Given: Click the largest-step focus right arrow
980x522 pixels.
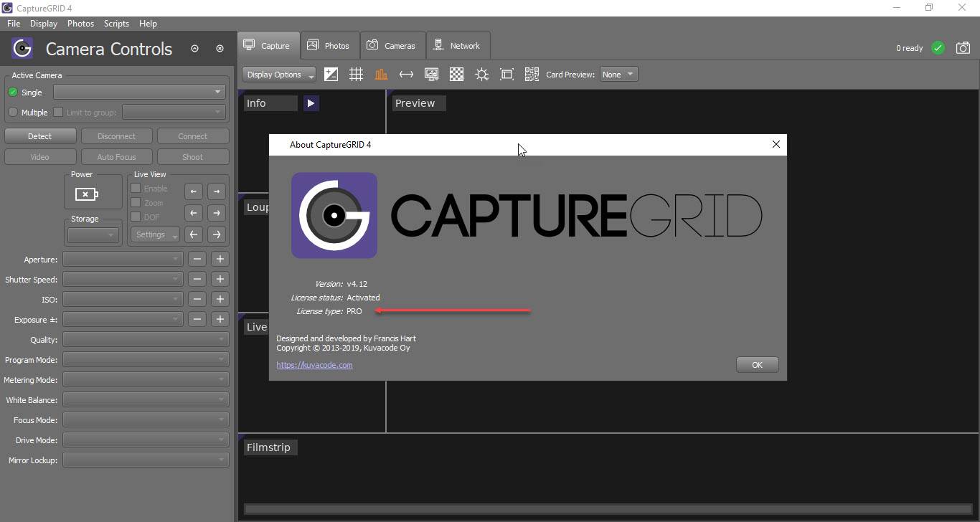Looking at the screenshot, I should [x=216, y=234].
